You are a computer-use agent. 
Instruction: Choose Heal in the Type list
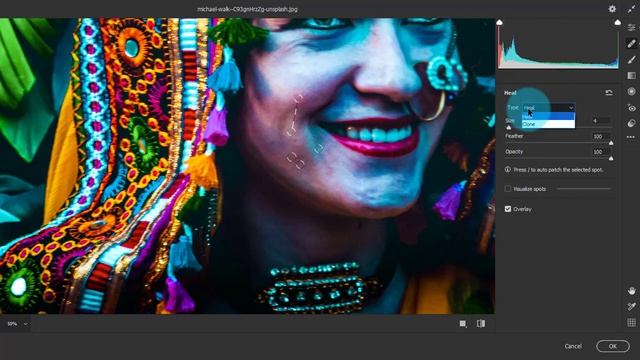[548, 116]
